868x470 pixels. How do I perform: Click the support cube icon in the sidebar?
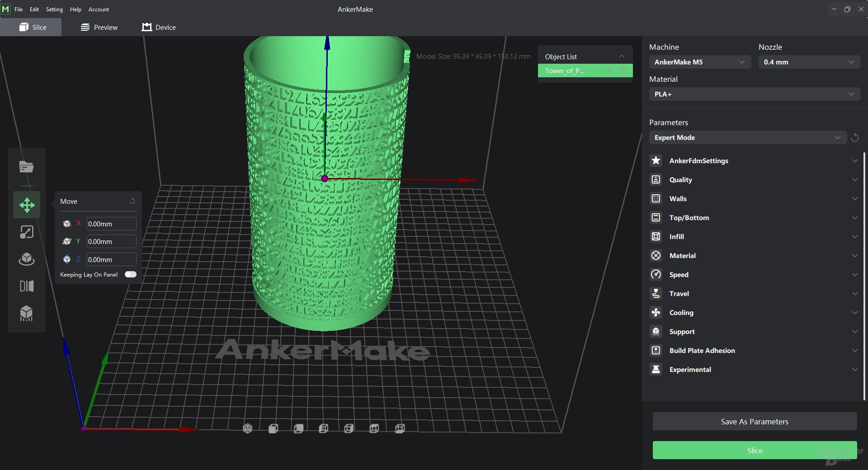[x=27, y=313]
